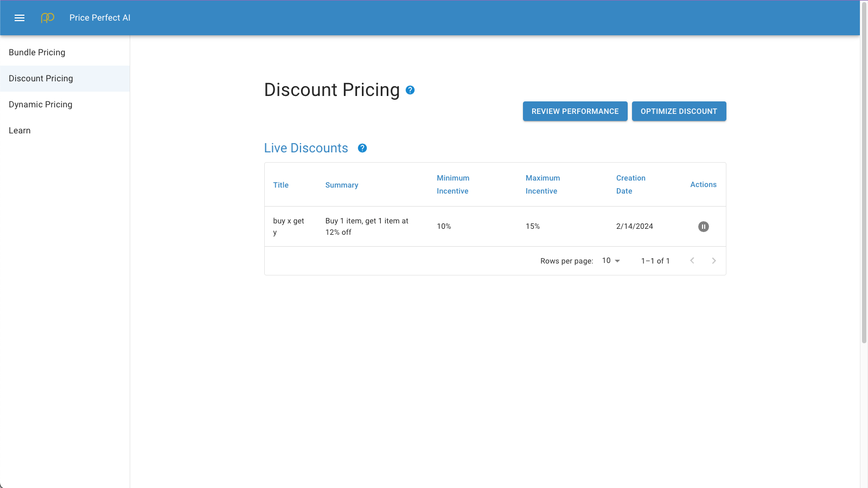Image resolution: width=868 pixels, height=488 pixels.
Task: Click the Maximum Incentive column header
Action: click(542, 184)
